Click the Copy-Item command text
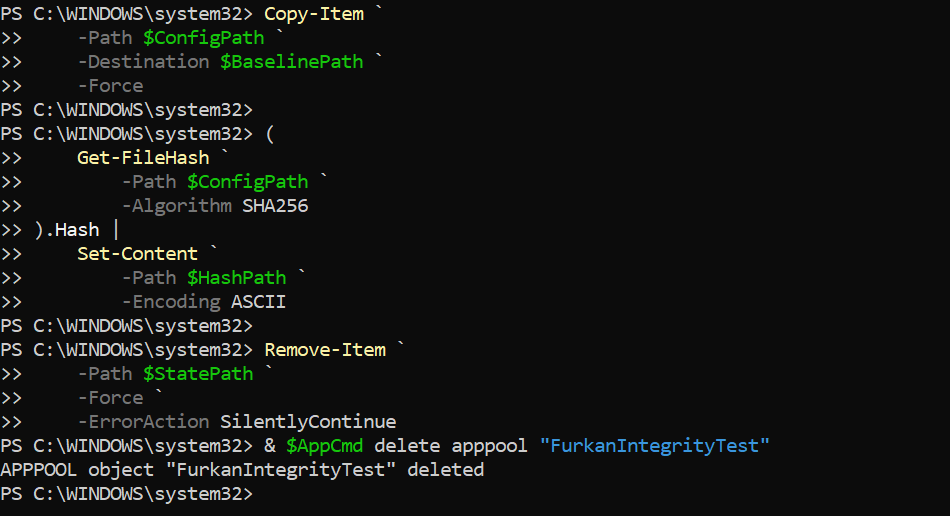Image resolution: width=950 pixels, height=516 pixels. pos(314,14)
